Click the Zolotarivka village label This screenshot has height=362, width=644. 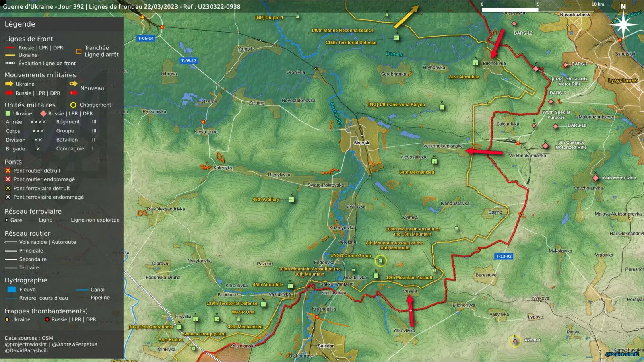[508, 124]
